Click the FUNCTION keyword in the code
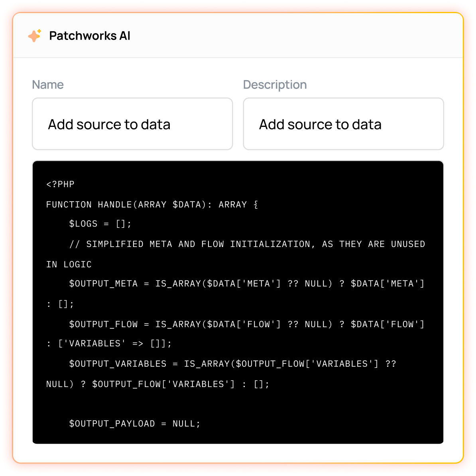Viewport: 476px width, 476px height. 69,204
